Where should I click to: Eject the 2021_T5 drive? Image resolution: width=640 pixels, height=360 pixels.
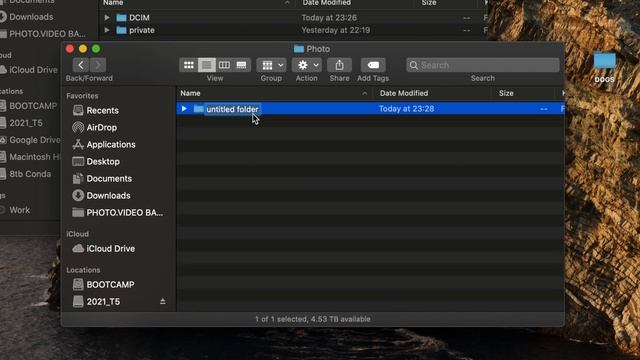click(x=162, y=301)
